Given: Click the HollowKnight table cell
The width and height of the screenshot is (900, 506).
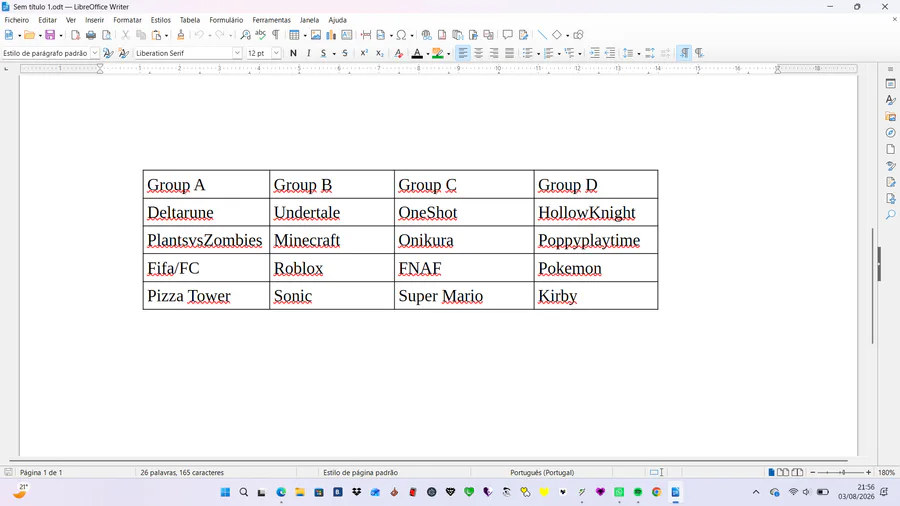Looking at the screenshot, I should (x=596, y=212).
